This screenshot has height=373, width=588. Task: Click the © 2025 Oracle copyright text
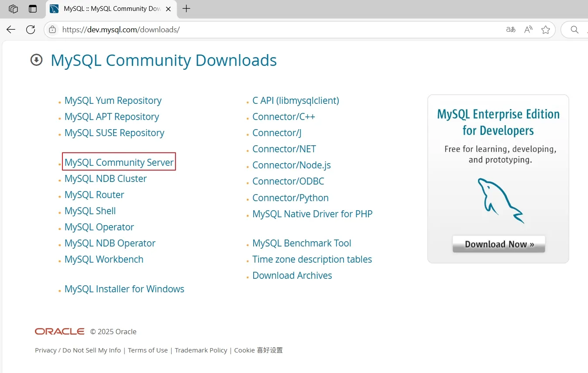tap(113, 332)
